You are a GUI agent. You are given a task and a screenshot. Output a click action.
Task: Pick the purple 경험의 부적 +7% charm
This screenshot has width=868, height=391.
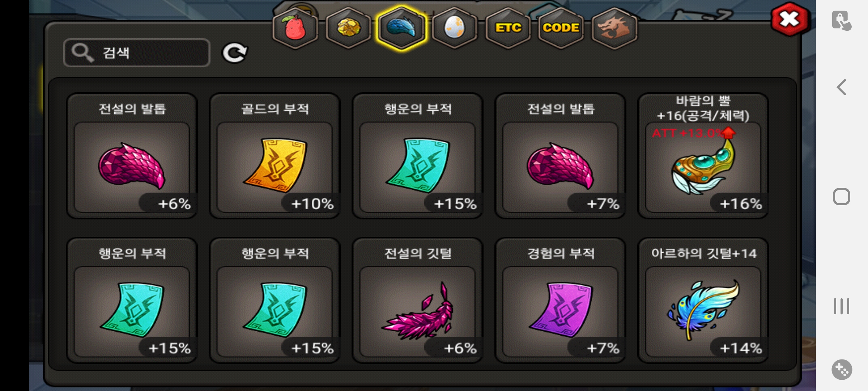point(560,300)
